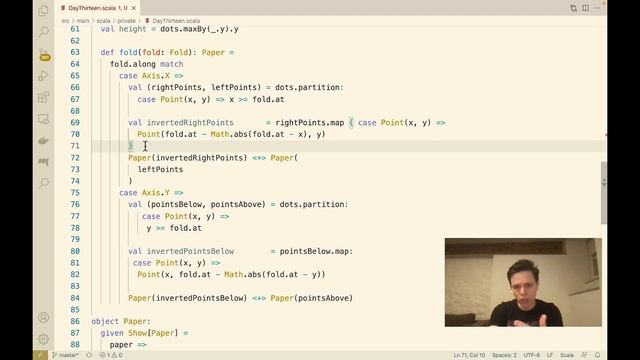
Task: Click the Open Changes icon in editor toolbar
Action: tap(573, 8)
